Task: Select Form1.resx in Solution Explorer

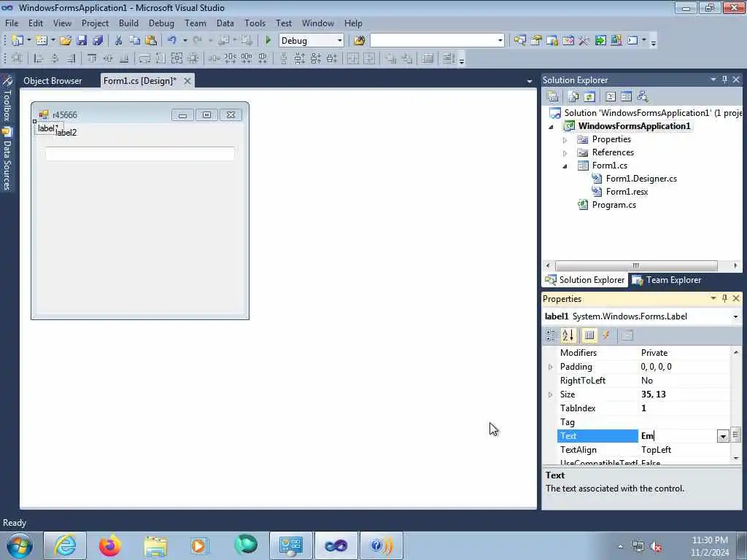Action: (627, 192)
